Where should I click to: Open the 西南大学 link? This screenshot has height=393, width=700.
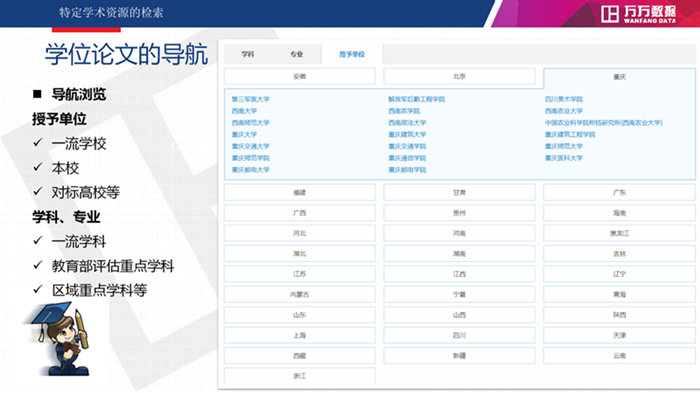(x=244, y=111)
